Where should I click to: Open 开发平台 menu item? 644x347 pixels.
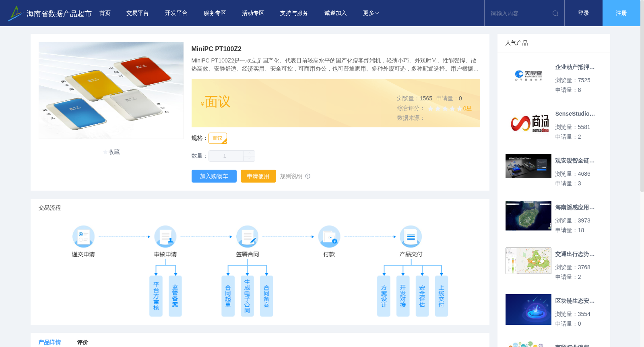pyautogui.click(x=176, y=13)
